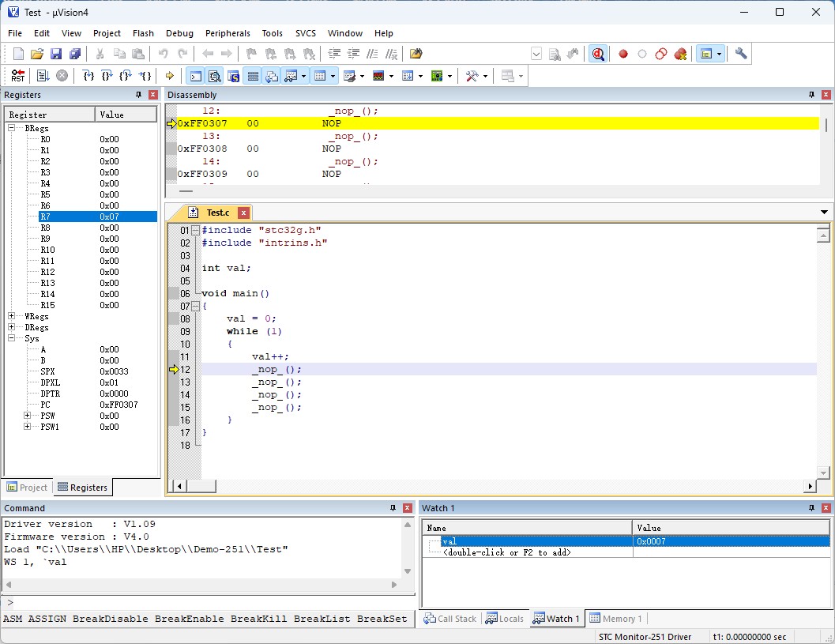Switch to the Memory 1 tab
The image size is (835, 644).
[615, 619]
